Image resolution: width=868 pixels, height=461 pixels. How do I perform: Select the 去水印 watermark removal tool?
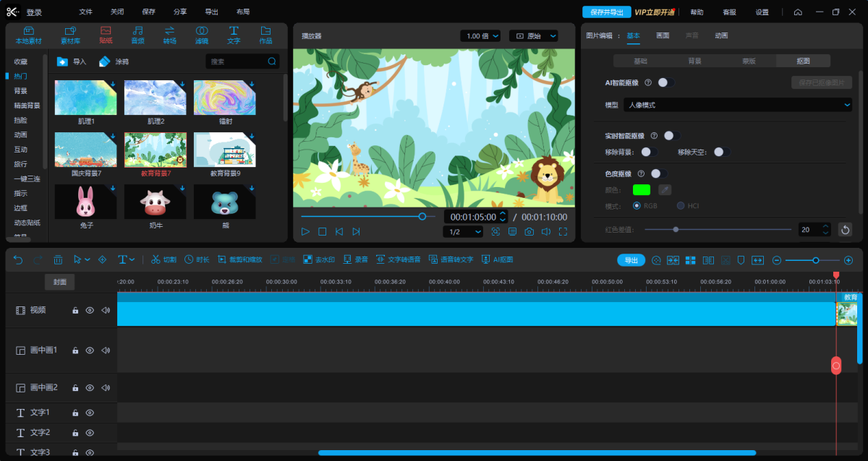pyautogui.click(x=318, y=259)
